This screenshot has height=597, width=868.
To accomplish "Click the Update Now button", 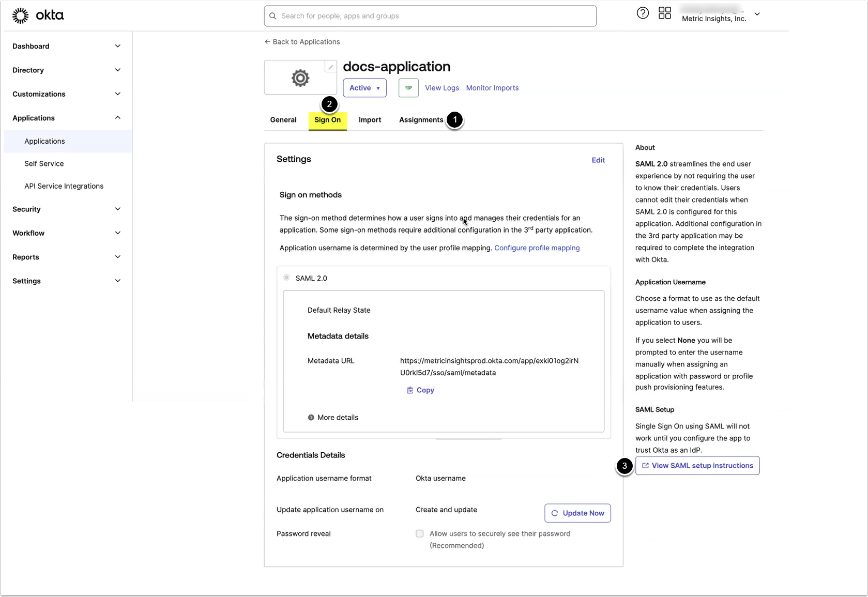I will point(577,513).
